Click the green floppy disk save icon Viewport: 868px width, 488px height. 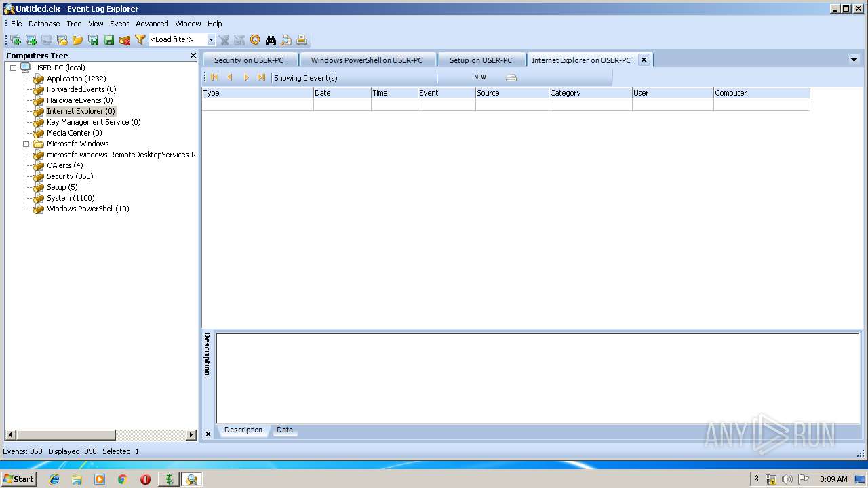(x=109, y=40)
